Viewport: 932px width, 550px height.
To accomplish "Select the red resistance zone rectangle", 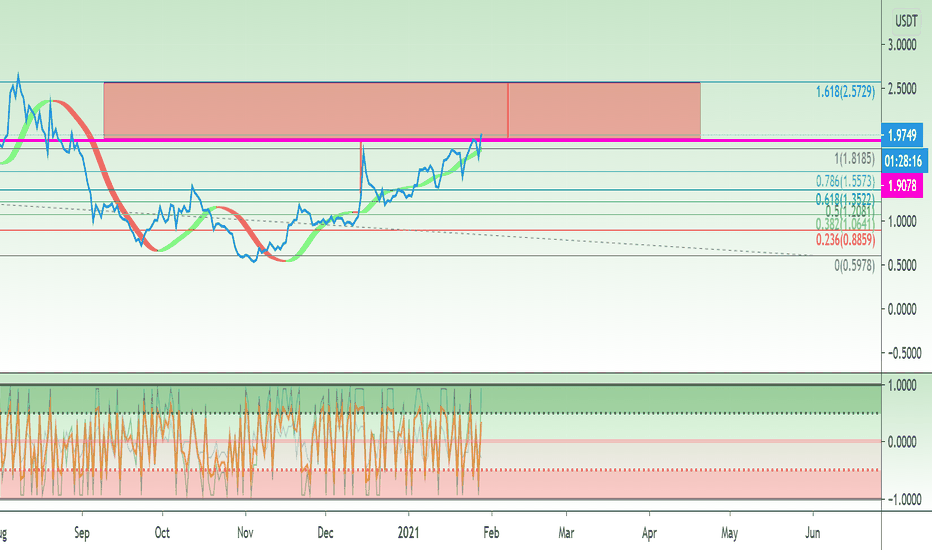I will click(402, 110).
